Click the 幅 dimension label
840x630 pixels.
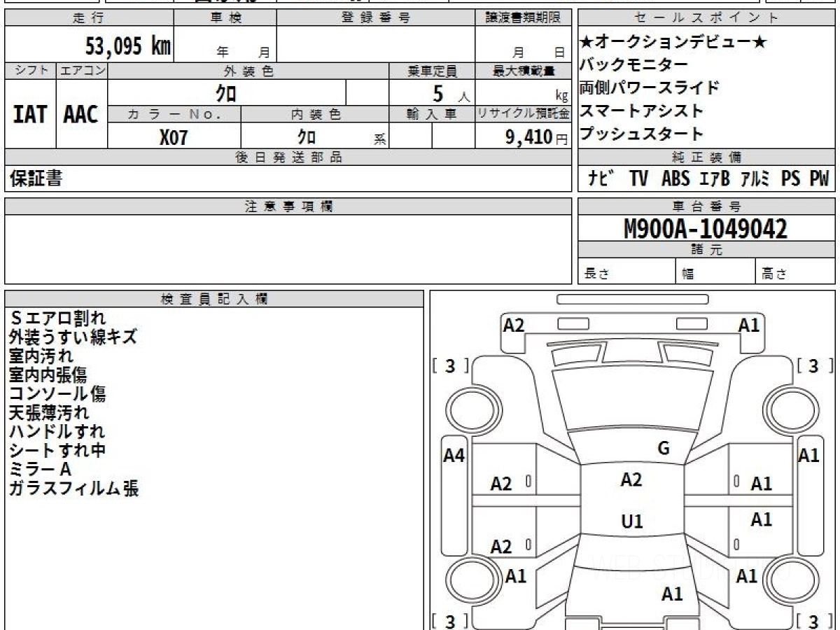point(688,274)
